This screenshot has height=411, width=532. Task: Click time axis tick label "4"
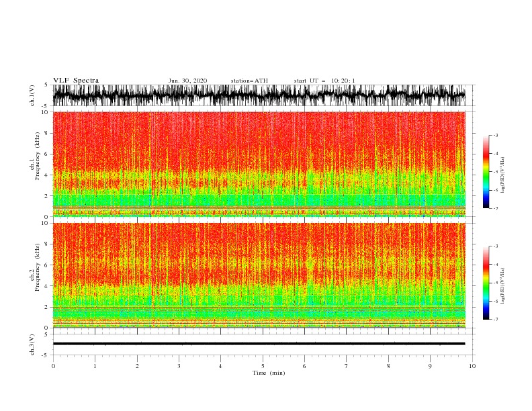click(220, 366)
